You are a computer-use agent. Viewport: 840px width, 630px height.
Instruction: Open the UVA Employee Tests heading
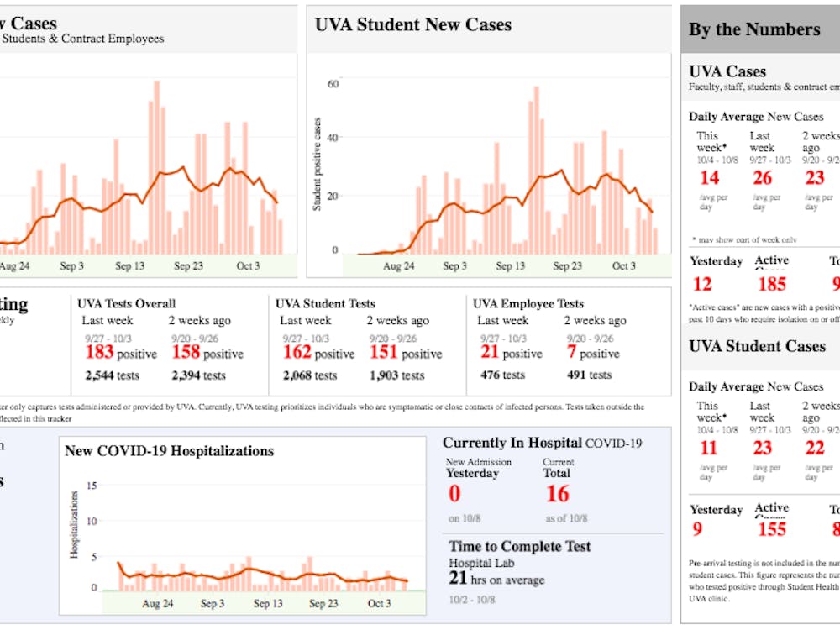pos(528,303)
